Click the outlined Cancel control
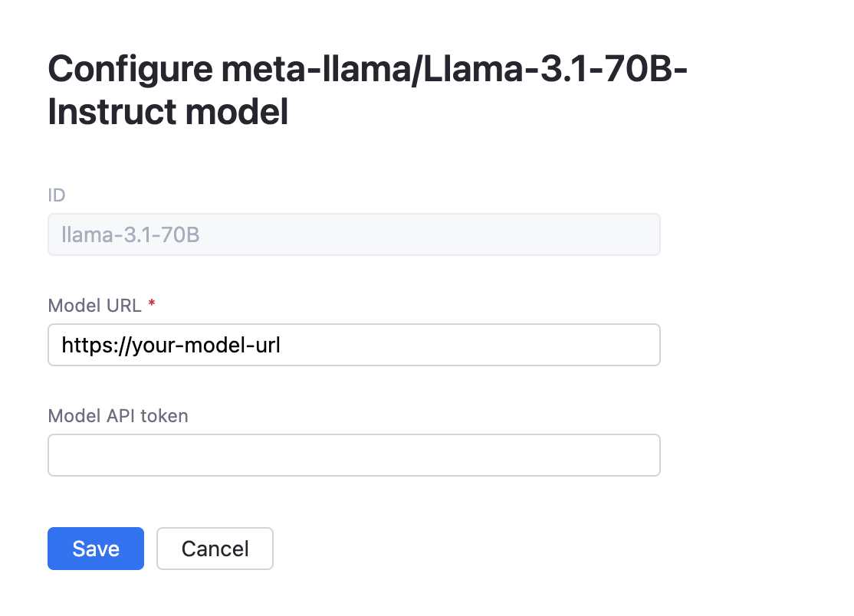The image size is (854, 616). coord(215,549)
